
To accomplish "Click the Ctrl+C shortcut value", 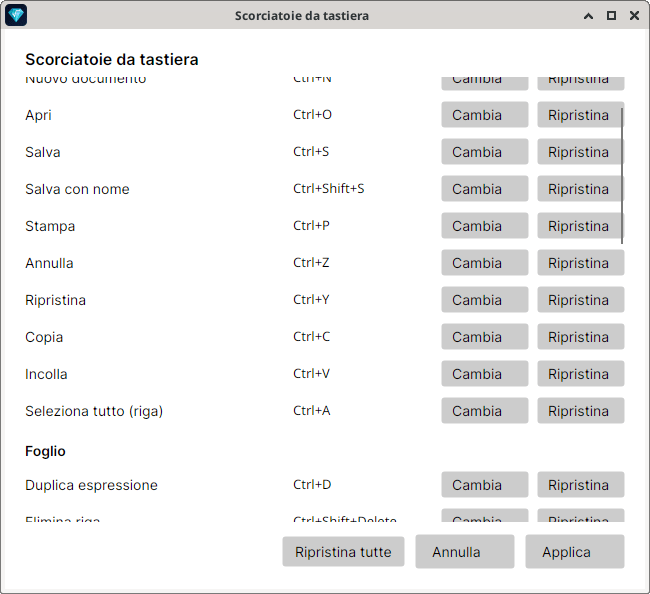I will click(x=311, y=337).
